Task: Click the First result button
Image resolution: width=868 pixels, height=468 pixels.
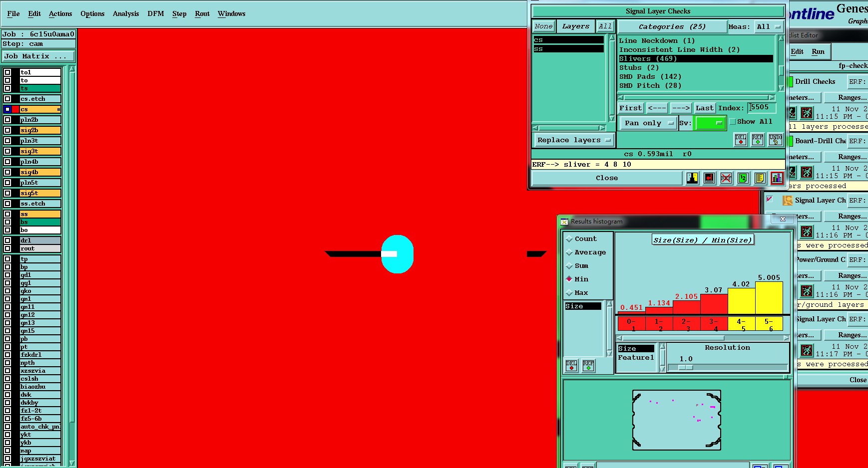Action: [631, 108]
